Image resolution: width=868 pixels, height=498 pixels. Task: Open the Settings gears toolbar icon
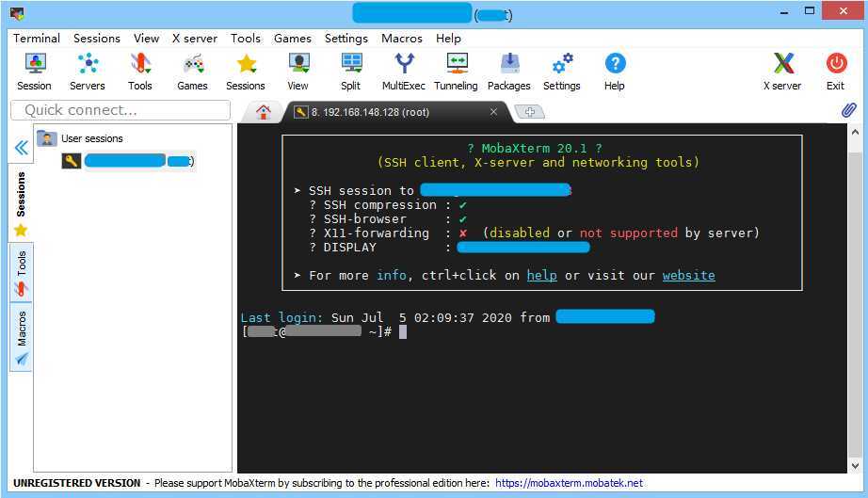562,72
